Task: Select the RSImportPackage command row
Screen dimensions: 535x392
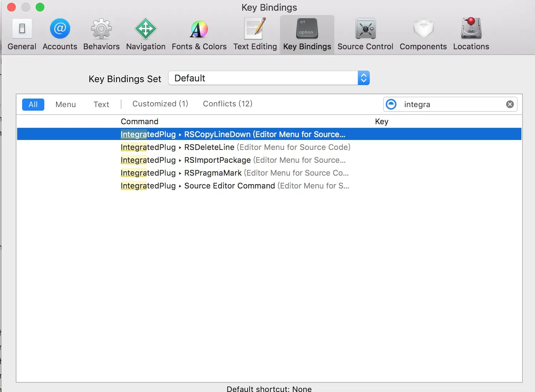Action: click(x=269, y=160)
